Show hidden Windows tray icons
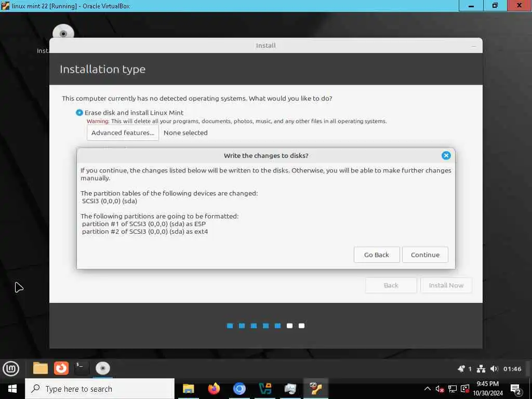Viewport: 532px width, 399px height. [x=428, y=389]
